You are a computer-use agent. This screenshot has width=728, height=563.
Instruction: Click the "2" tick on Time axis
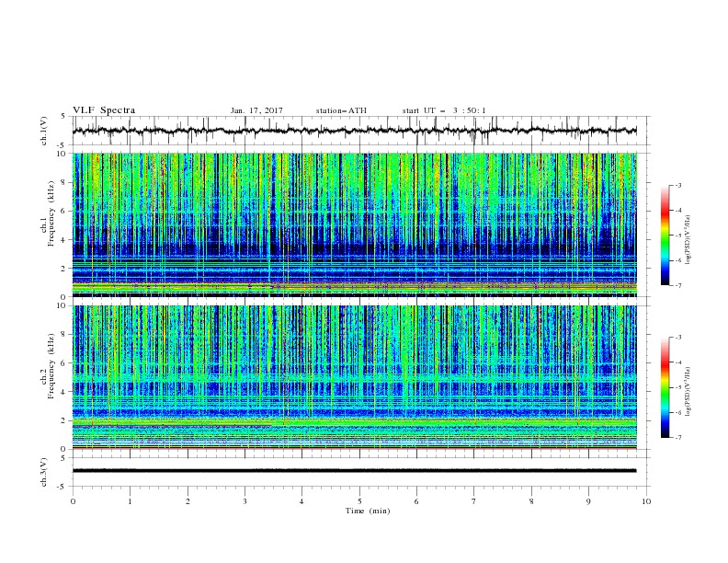pyautogui.click(x=188, y=501)
